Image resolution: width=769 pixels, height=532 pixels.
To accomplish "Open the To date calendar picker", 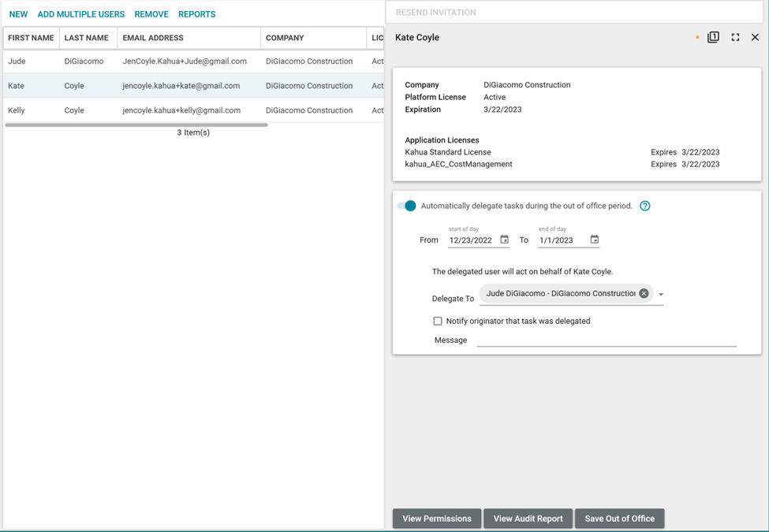I will [x=595, y=240].
